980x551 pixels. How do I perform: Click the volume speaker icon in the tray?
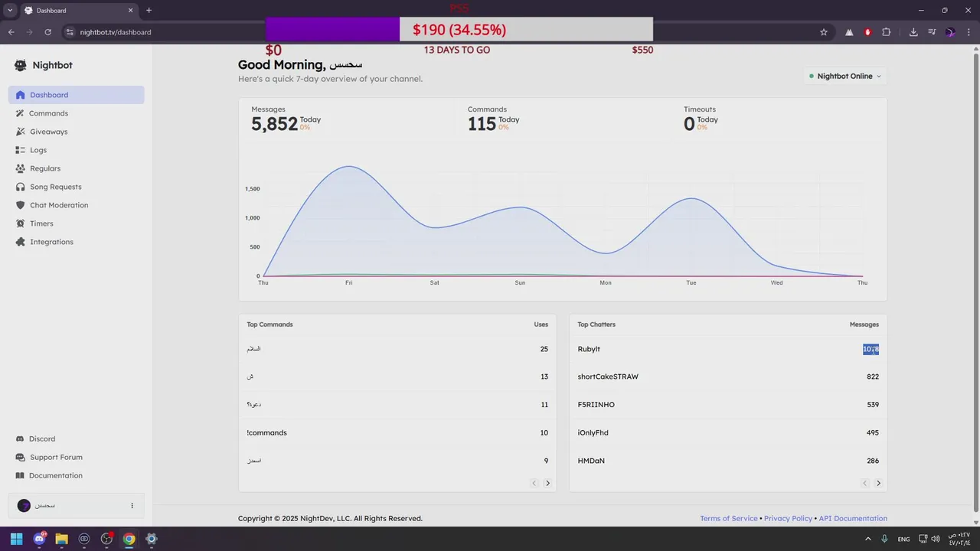click(x=936, y=539)
